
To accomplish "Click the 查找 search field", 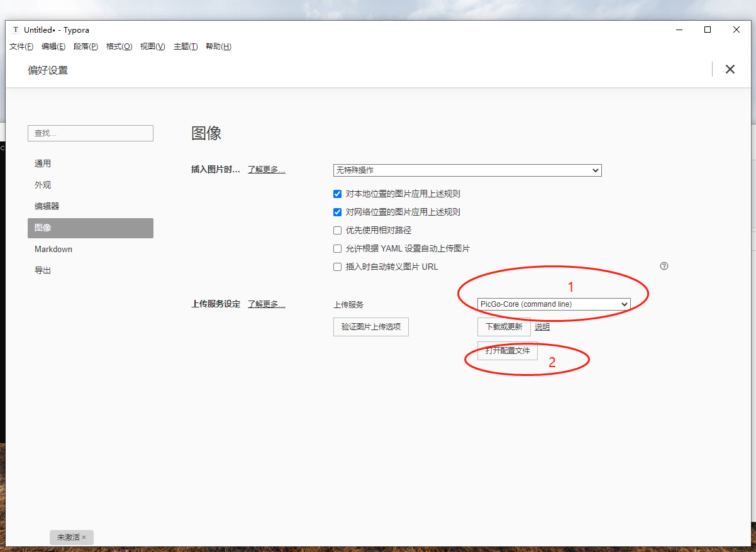I will point(91,133).
